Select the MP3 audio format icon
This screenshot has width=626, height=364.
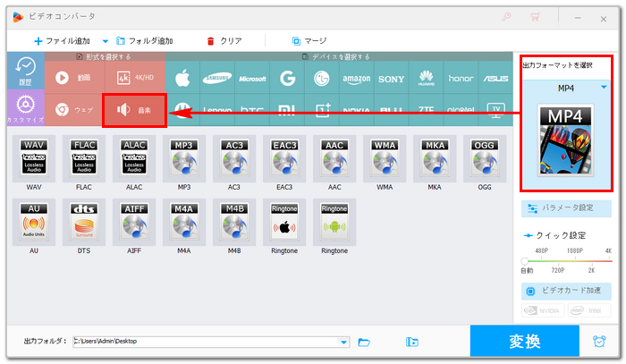pos(183,160)
